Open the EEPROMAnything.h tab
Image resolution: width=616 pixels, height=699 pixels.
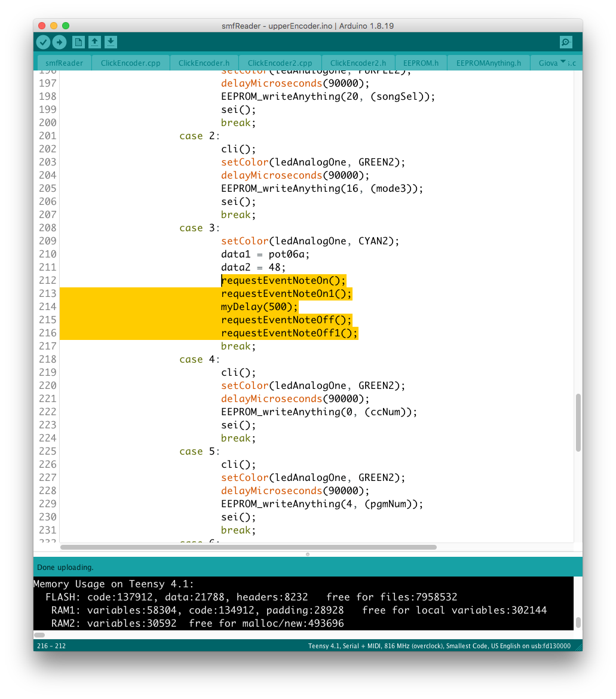(x=488, y=63)
